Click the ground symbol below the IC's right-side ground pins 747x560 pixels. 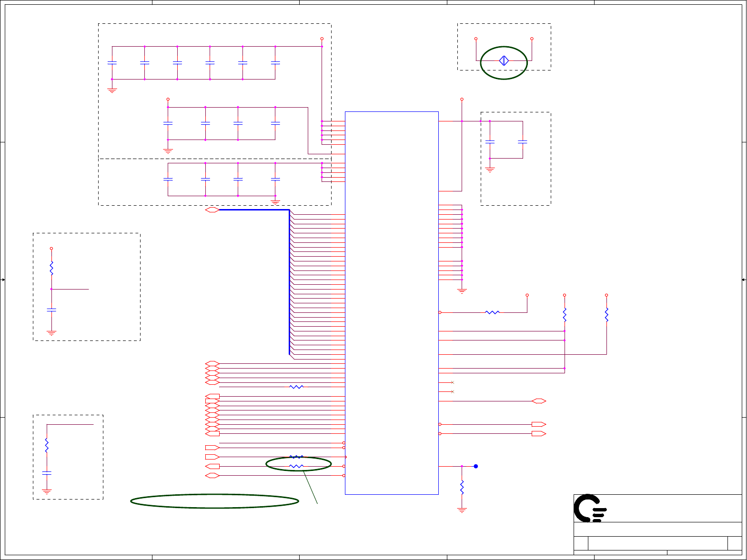point(462,290)
